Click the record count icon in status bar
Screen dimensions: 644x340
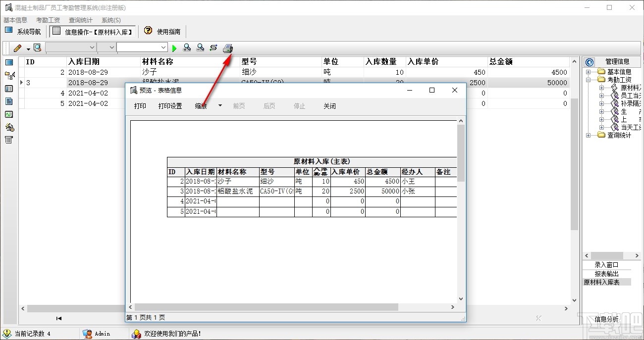(x=7, y=334)
